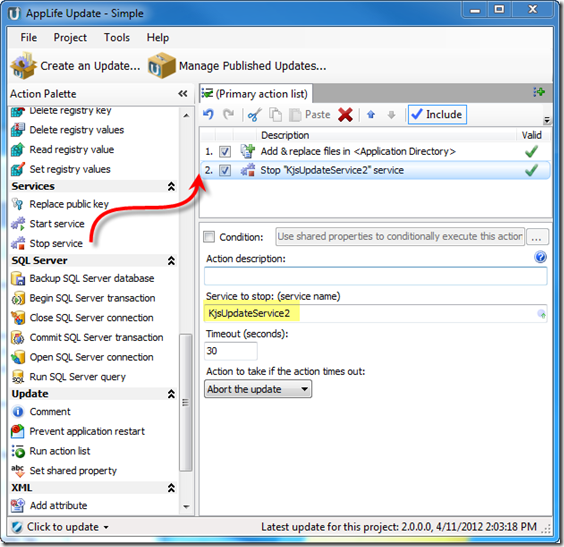The height and width of the screenshot is (547, 564).
Task: Click the redo arrow icon
Action: point(228,115)
